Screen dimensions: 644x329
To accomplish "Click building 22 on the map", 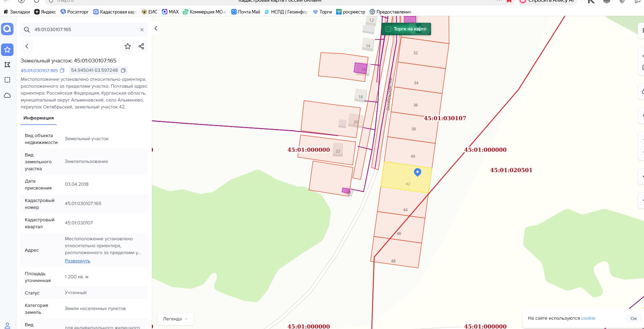I will pyautogui.click(x=338, y=150).
